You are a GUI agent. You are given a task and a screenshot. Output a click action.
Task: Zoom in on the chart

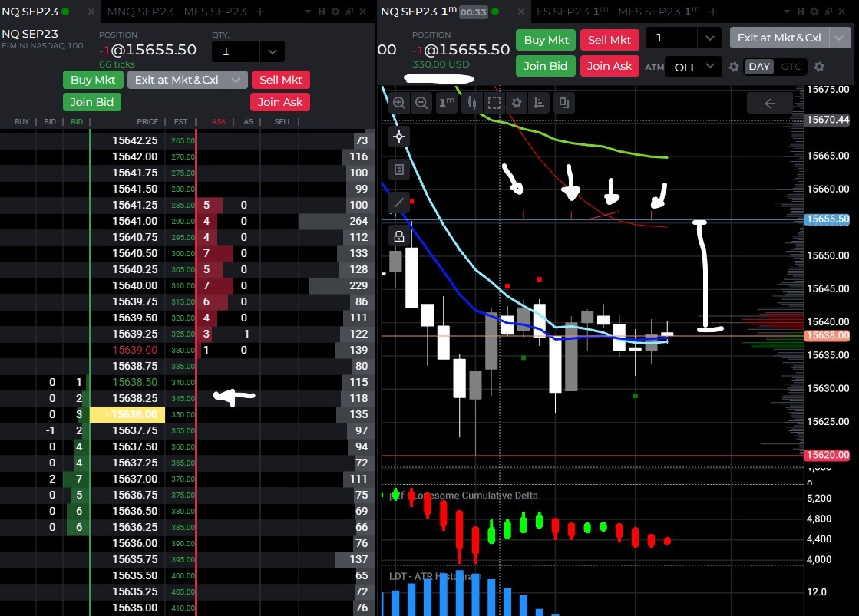coord(399,103)
